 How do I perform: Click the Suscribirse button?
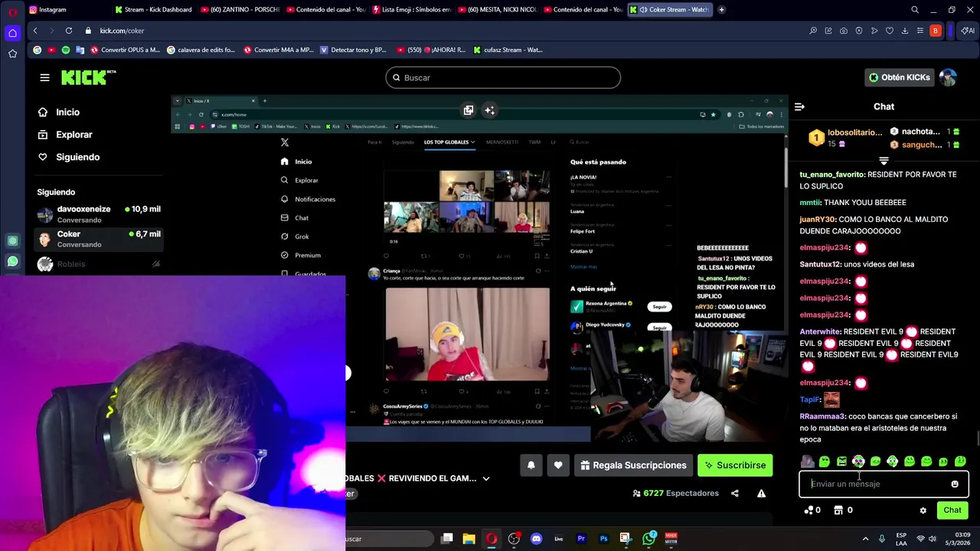click(x=735, y=465)
